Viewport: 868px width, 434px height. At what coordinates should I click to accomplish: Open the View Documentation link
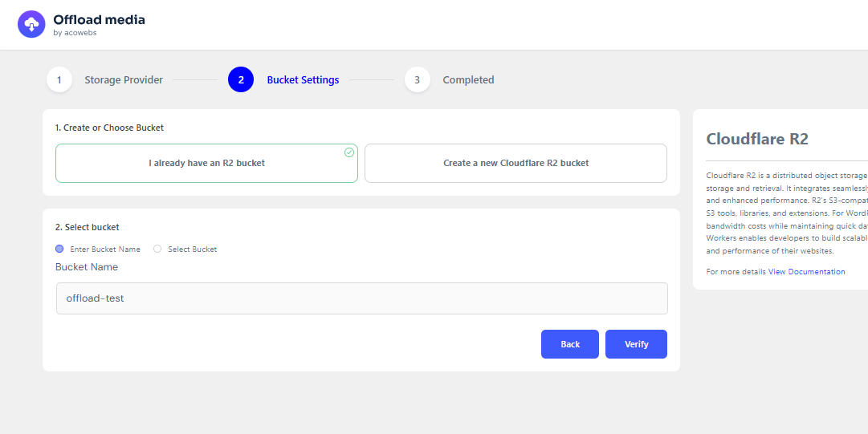click(x=806, y=272)
